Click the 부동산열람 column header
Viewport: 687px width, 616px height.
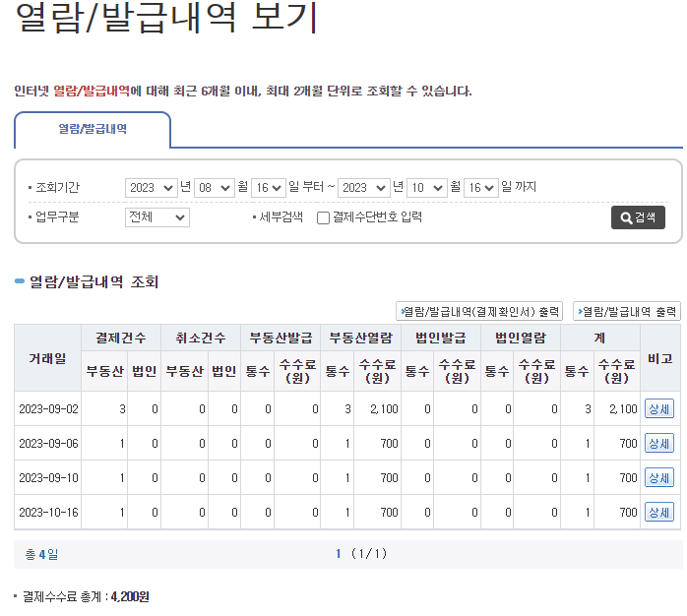click(360, 338)
